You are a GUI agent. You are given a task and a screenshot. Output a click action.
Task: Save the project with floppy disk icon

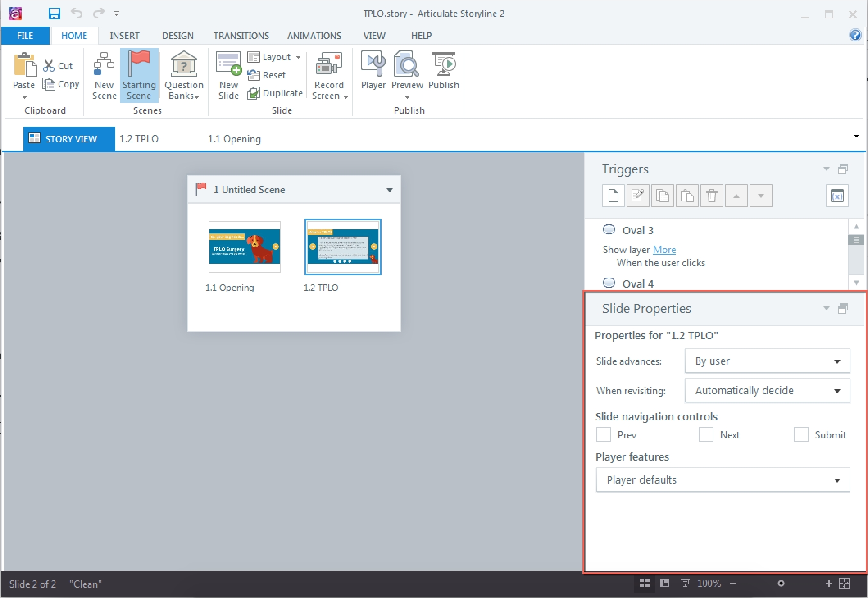(x=54, y=14)
